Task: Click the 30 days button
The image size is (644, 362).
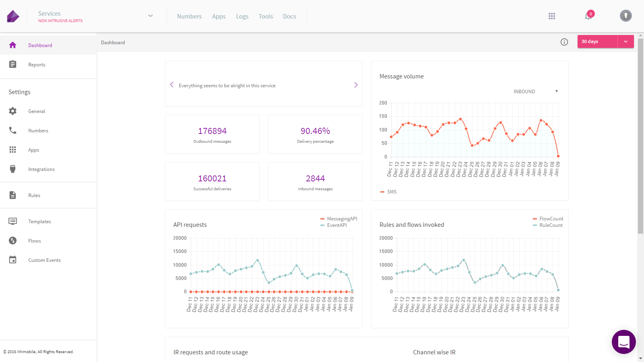Action: (x=597, y=41)
